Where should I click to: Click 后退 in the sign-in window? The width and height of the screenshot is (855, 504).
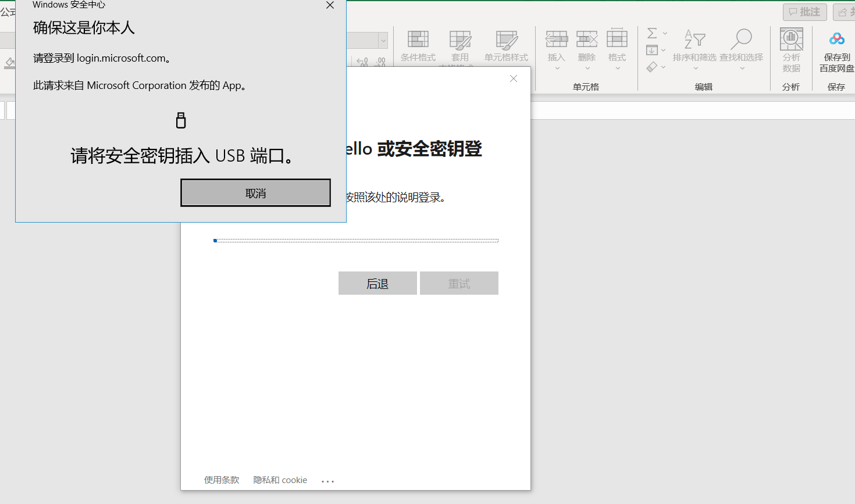coord(377,283)
